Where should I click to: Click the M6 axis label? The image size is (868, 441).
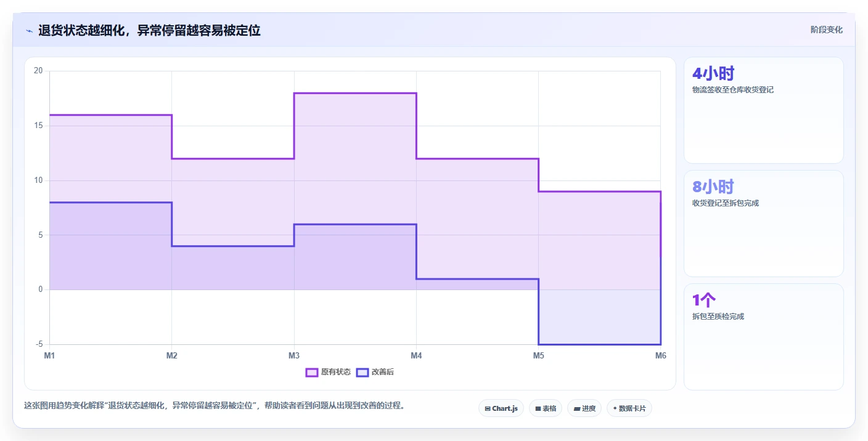pos(660,355)
